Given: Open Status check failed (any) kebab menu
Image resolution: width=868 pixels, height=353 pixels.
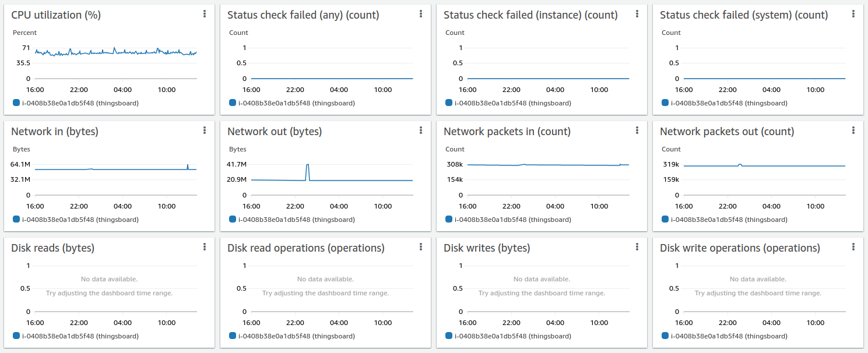Looking at the screenshot, I should coord(421,14).
